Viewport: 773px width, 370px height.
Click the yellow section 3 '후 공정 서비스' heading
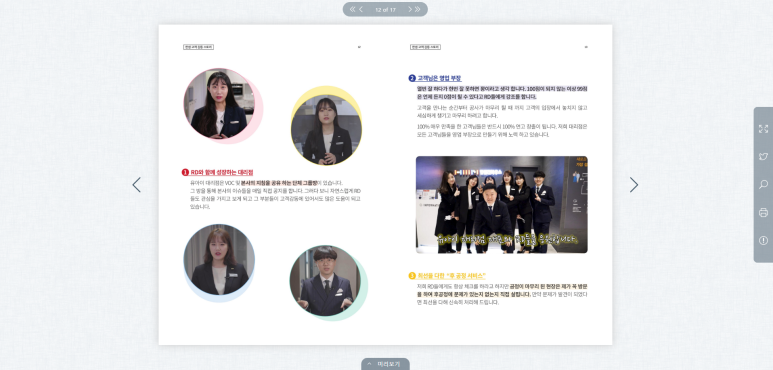(x=452, y=276)
